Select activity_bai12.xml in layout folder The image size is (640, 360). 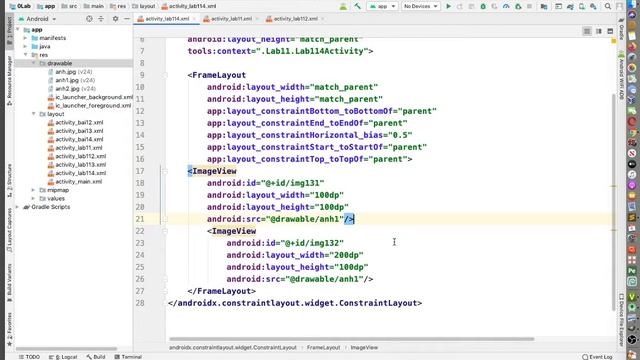pyautogui.click(x=76, y=122)
